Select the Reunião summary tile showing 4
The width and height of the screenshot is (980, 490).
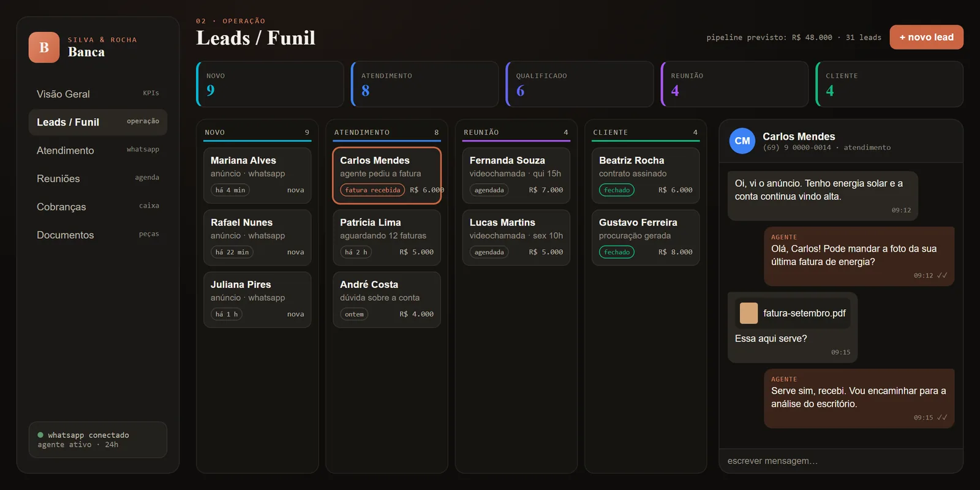[735, 84]
